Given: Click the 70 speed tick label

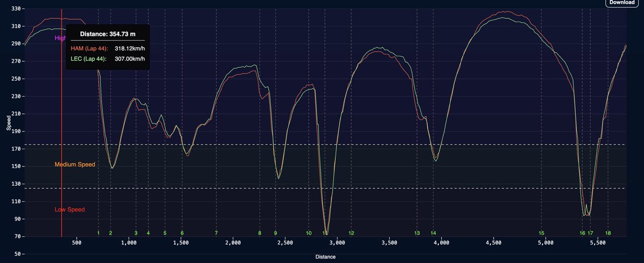Looking at the screenshot, I should [17, 237].
